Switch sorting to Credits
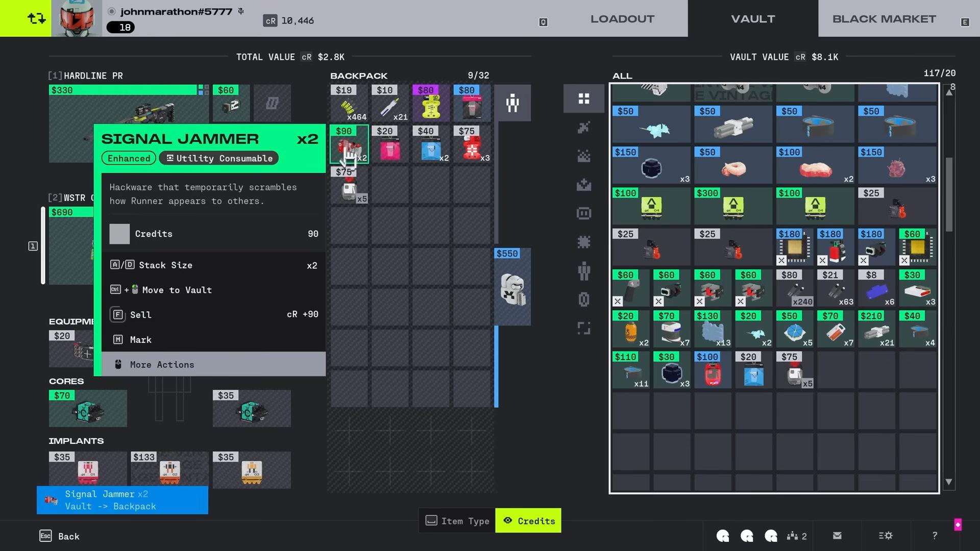Viewport: 980px width, 551px height. point(528,520)
